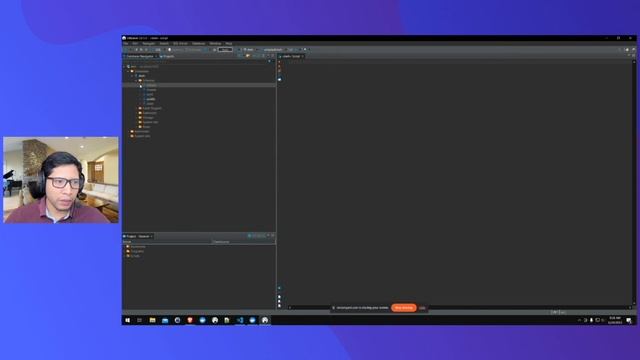Open Visual Studio Code from the taskbar

[240, 320]
